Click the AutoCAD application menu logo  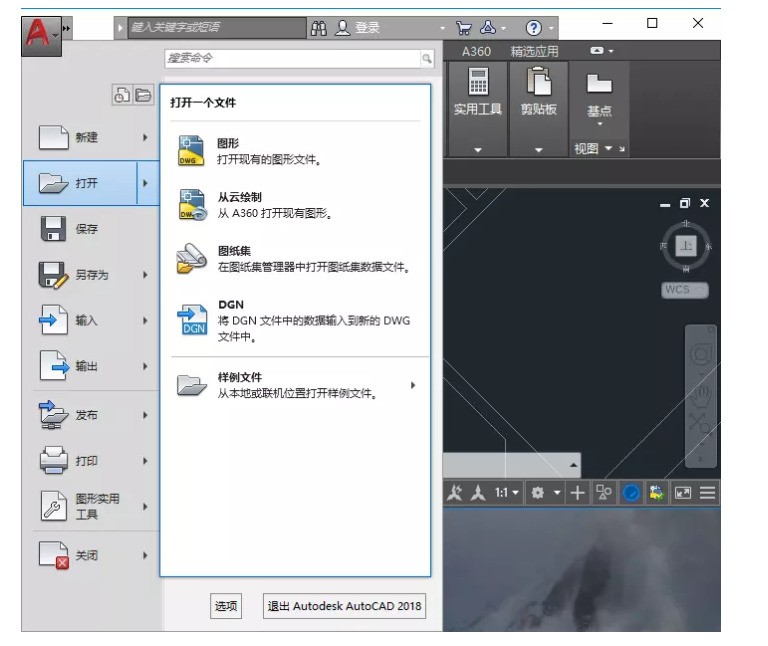pos(41,34)
